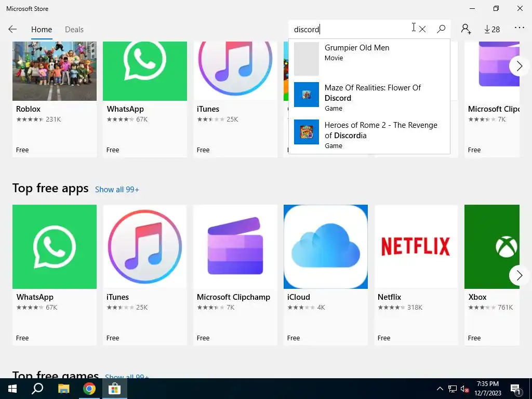The image size is (532, 399).
Task: Open the sign-in account icon
Action: (x=466, y=29)
